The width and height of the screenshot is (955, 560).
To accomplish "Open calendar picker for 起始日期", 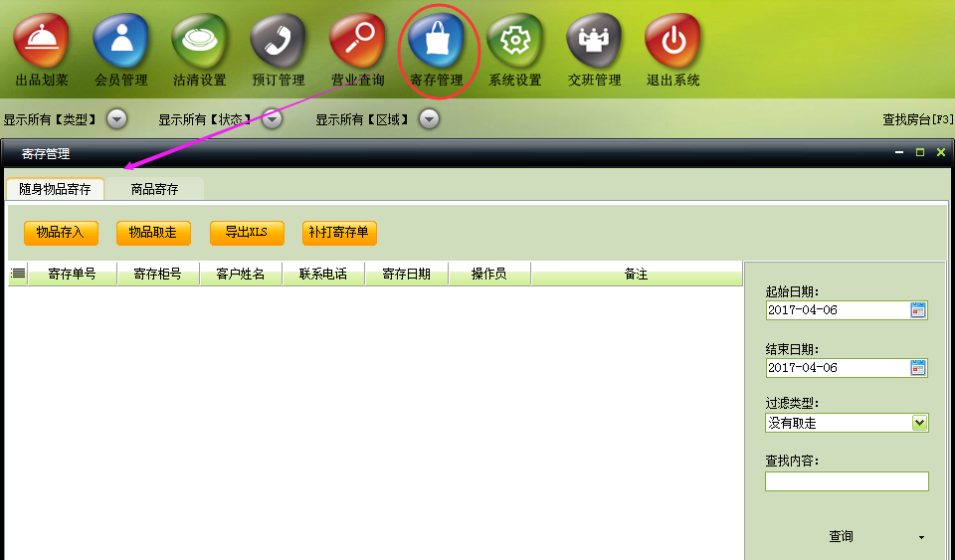I will click(x=918, y=309).
